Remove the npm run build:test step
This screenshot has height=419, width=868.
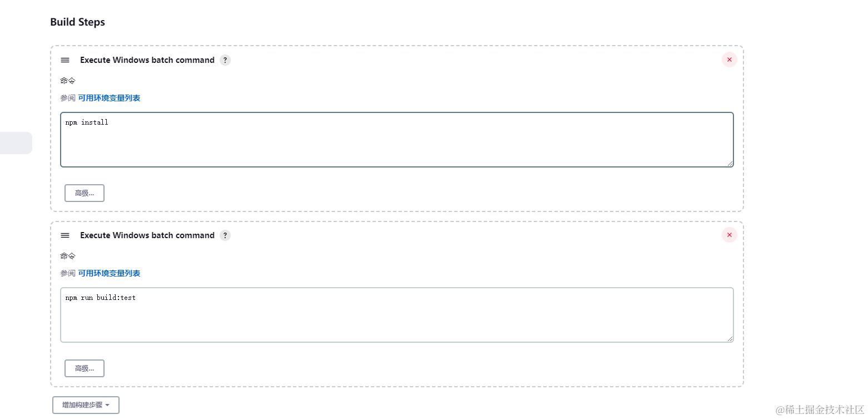[x=730, y=235]
